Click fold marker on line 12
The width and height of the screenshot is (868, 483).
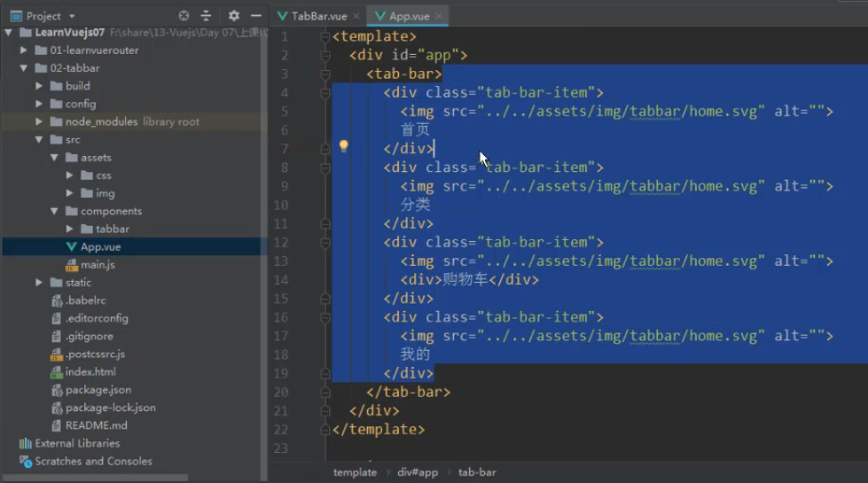pyautogui.click(x=325, y=242)
